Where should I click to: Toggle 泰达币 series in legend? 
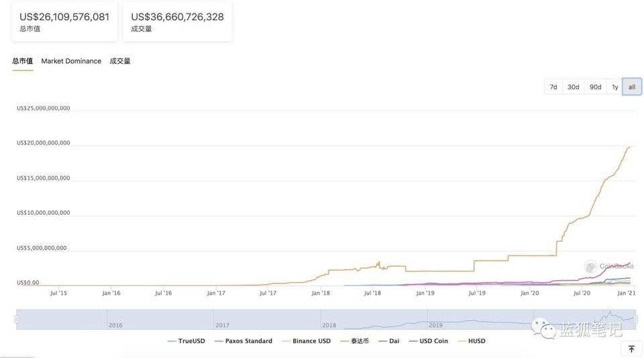[355, 341]
